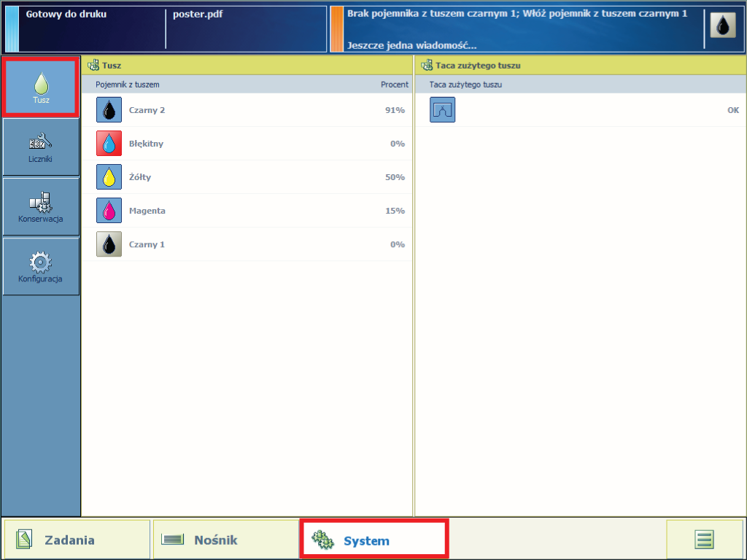Screen dimensions: 747x560
Task: Select the Żółty label
Action: coord(140,177)
